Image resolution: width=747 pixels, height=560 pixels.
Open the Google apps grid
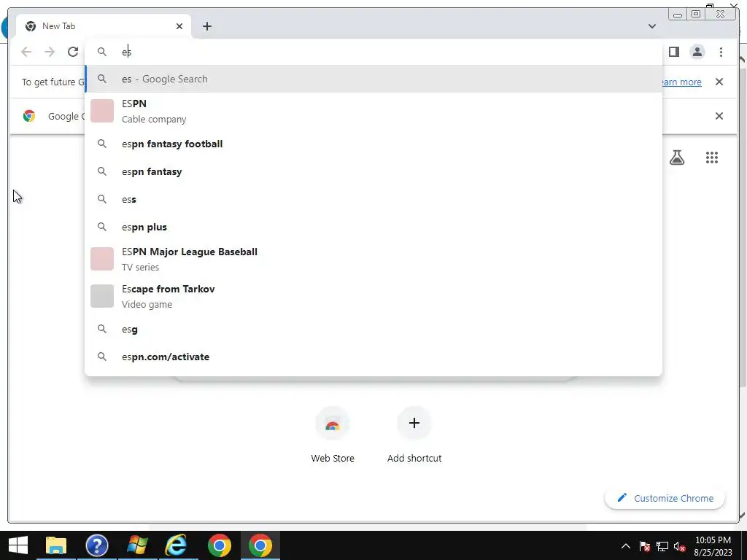click(x=712, y=157)
